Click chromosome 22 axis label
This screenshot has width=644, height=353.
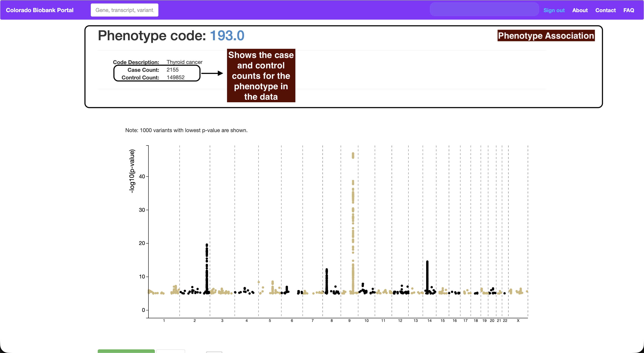(505, 320)
